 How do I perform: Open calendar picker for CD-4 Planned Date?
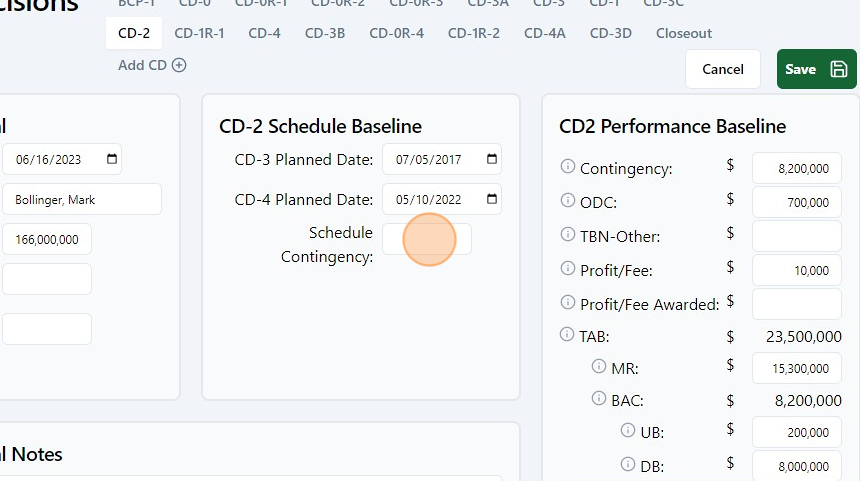[x=492, y=199]
